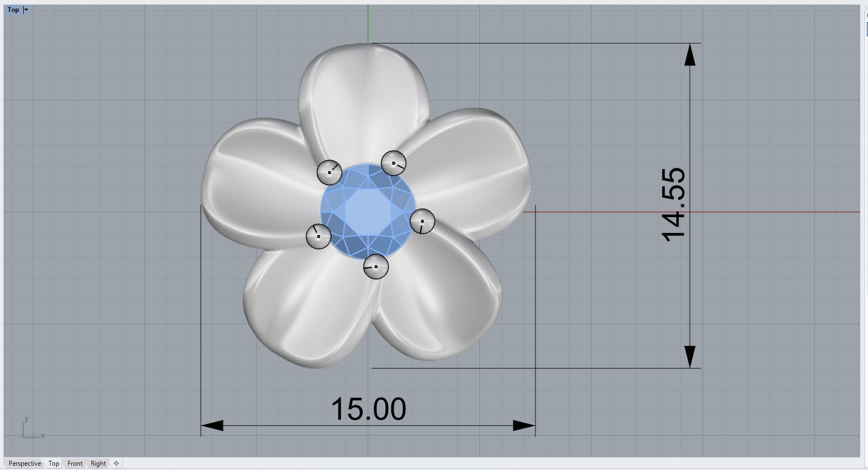Image resolution: width=868 pixels, height=470 pixels.
Task: Select the prong right of the gem
Action: point(422,221)
